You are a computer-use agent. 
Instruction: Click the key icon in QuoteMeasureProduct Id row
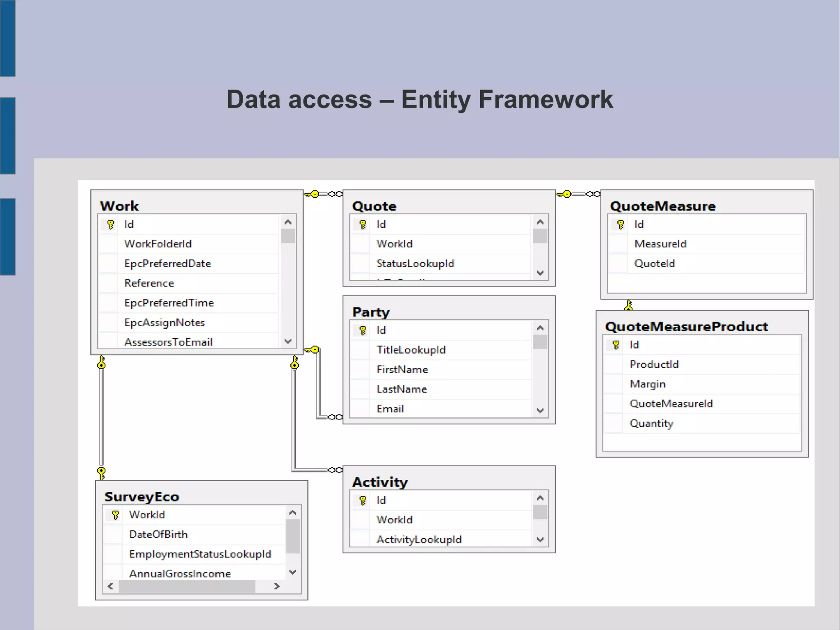coord(616,345)
